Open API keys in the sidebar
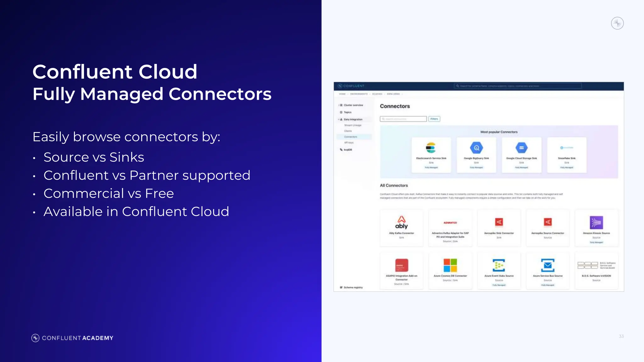 (349, 142)
